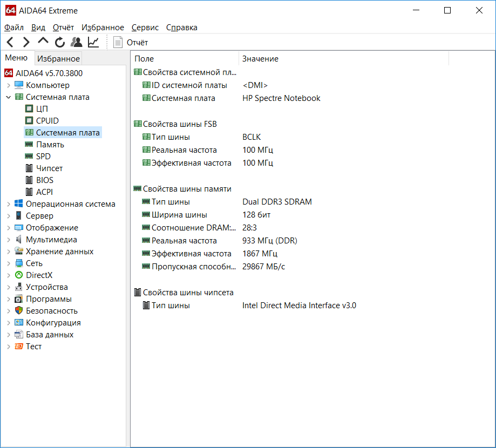Open the SPD memory icon
Screen dimensions: 496x448
coord(29,157)
